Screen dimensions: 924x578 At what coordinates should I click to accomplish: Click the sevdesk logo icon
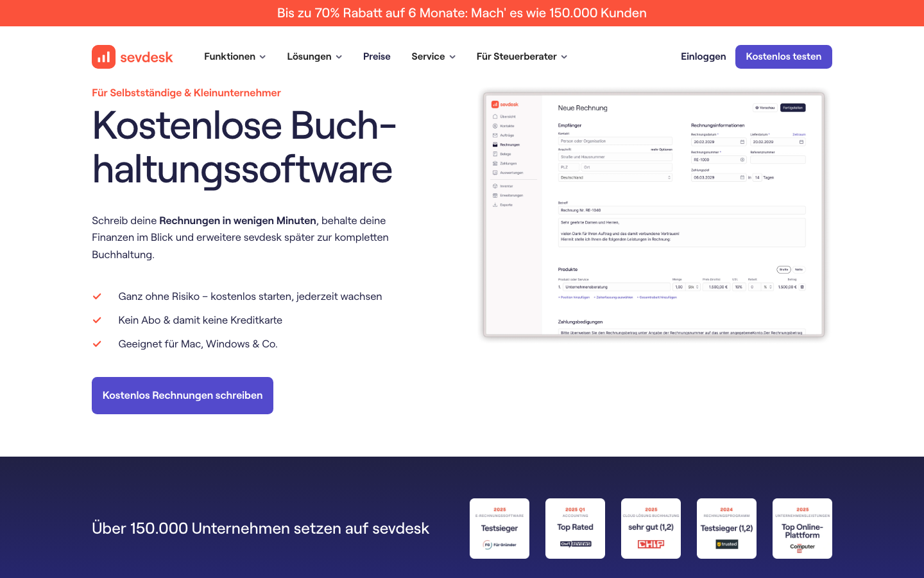pos(103,57)
